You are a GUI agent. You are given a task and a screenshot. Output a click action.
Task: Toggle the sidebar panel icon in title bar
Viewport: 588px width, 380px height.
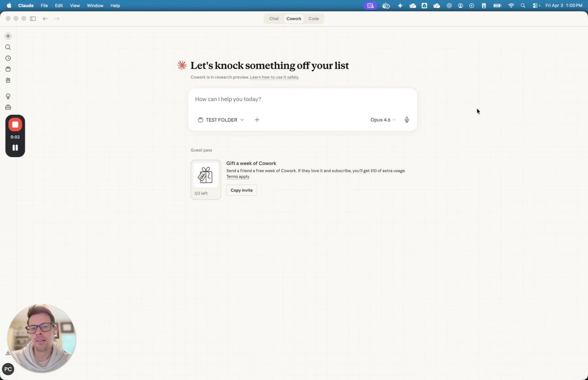(33, 18)
